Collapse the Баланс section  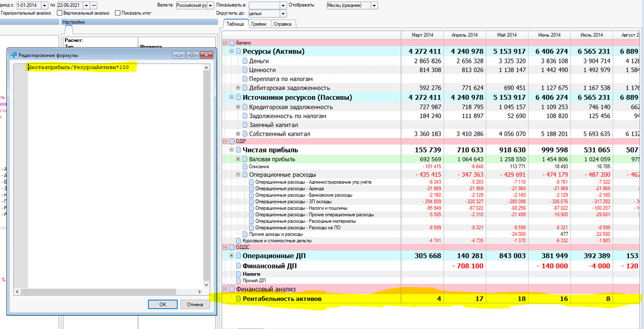click(x=225, y=42)
